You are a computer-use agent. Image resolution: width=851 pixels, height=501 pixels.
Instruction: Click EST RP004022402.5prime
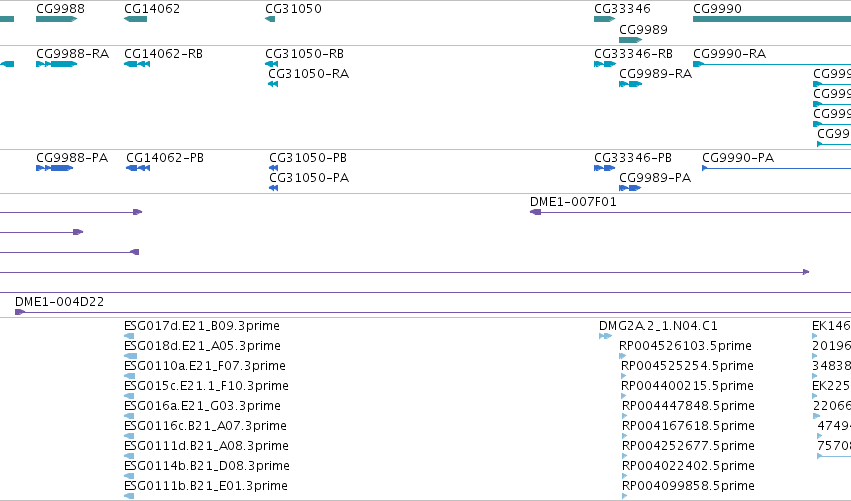(x=688, y=466)
